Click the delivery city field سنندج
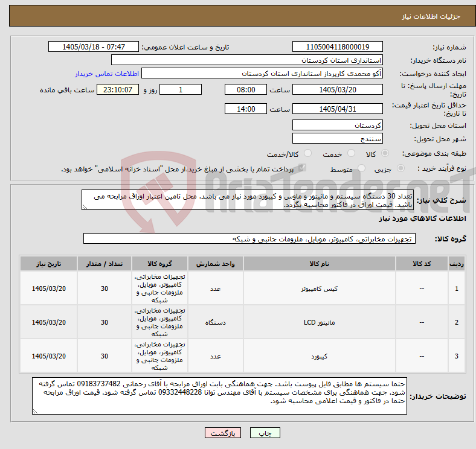This screenshot has height=449, width=476. [x=337, y=138]
